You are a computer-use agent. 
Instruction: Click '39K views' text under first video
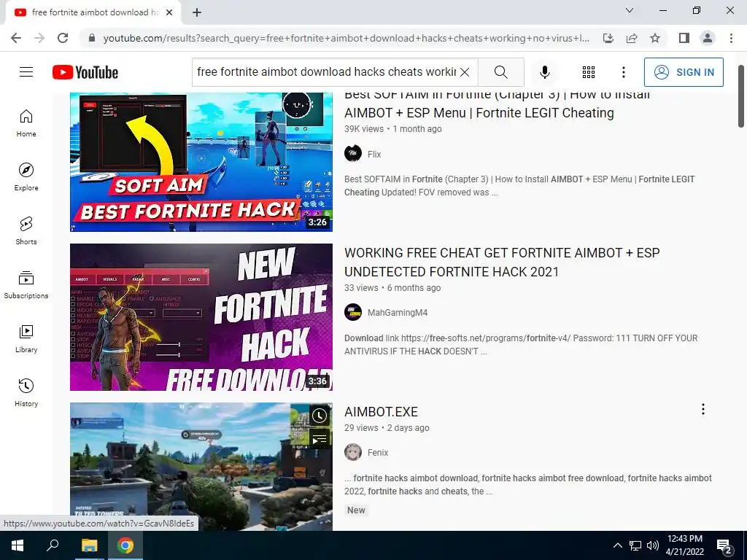coord(364,129)
